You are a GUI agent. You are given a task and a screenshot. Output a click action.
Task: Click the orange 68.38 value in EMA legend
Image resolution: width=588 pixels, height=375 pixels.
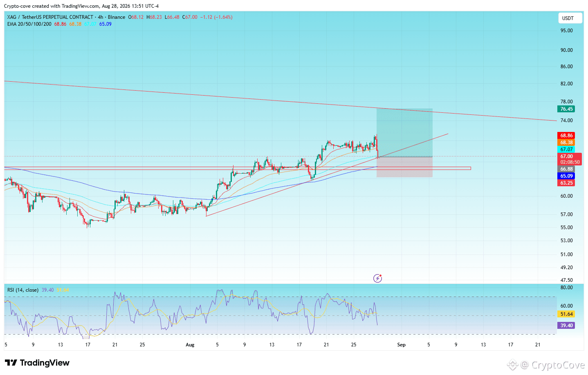pyautogui.click(x=75, y=24)
